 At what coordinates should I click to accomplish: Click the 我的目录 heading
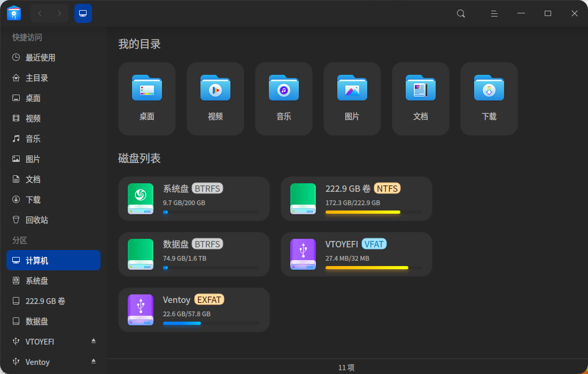[x=140, y=44]
